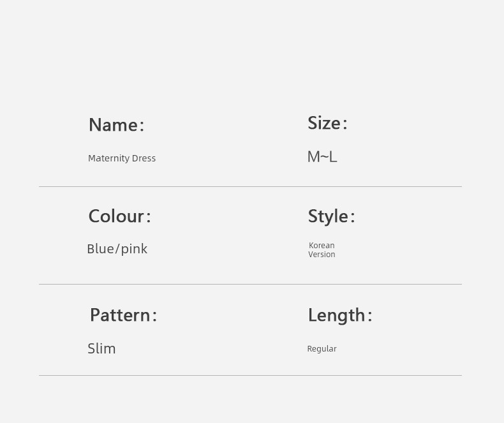Click the word Korean under Style
The height and width of the screenshot is (423, 504).
tap(322, 245)
